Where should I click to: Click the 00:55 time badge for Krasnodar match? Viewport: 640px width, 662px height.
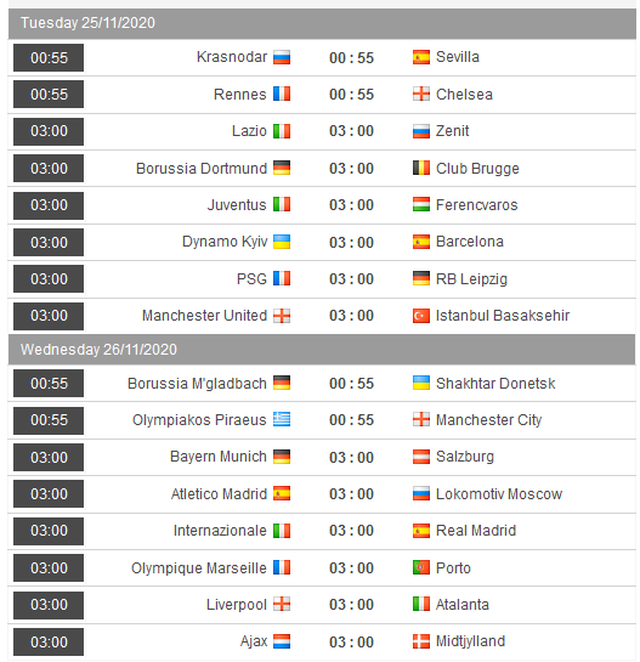[x=49, y=58]
